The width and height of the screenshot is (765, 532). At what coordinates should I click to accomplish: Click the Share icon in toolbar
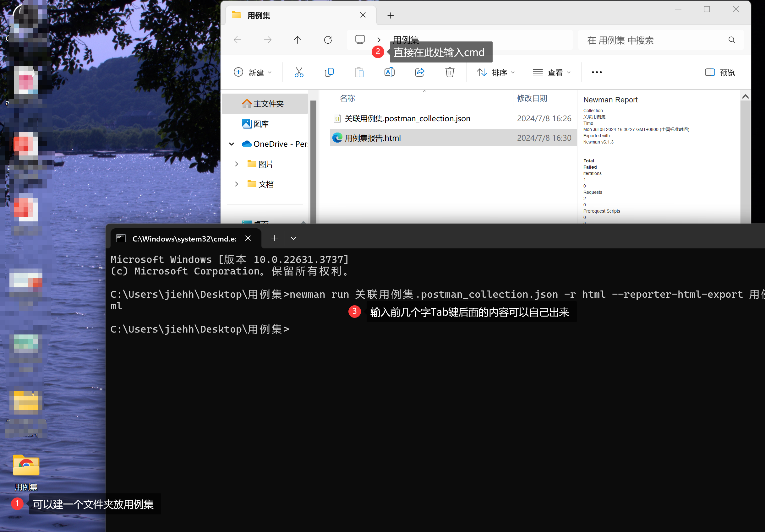tap(419, 72)
